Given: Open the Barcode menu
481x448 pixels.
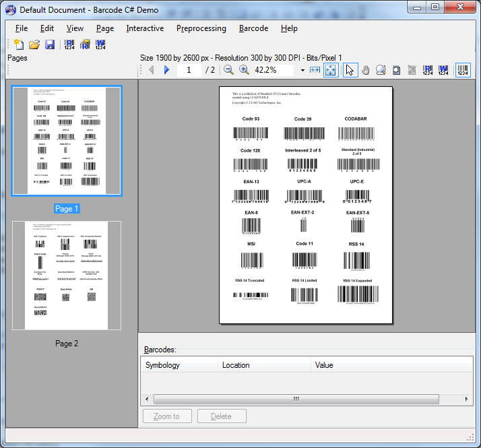Looking at the screenshot, I should pos(253,28).
